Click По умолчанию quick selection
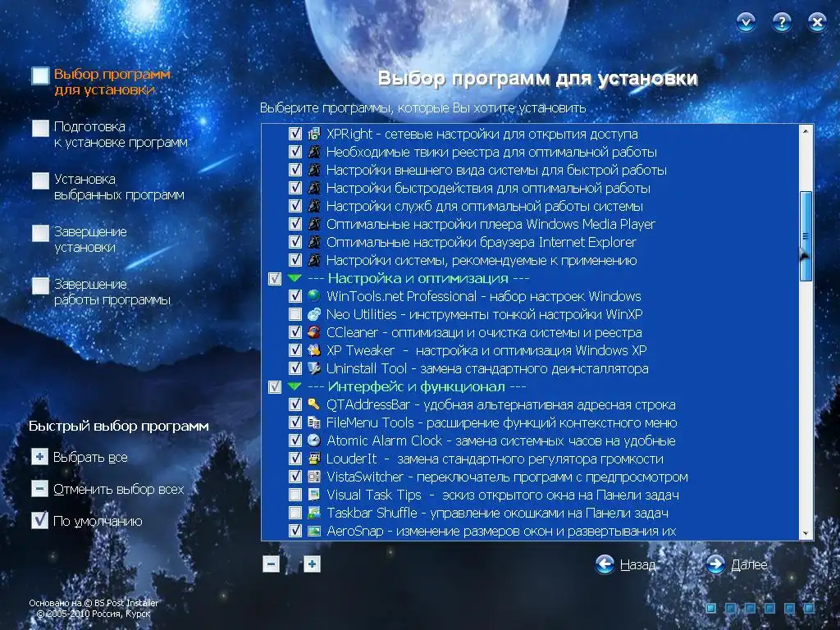Image resolution: width=840 pixels, height=630 pixels. 87,520
